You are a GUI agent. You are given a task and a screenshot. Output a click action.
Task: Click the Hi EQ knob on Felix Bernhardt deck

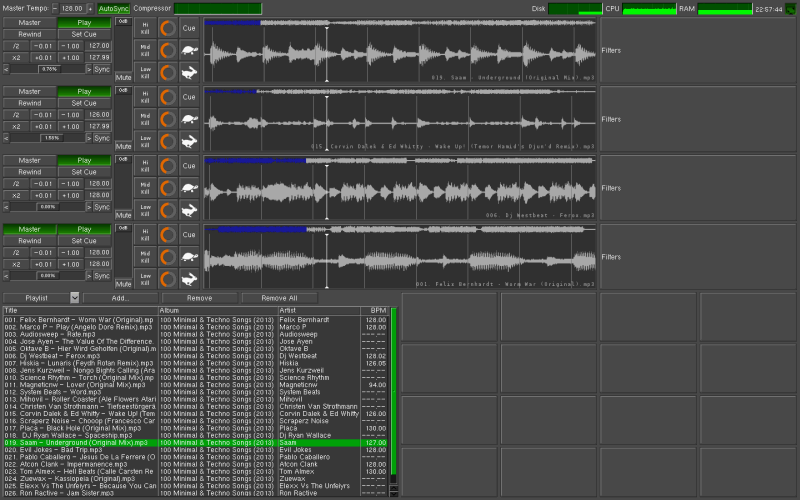168,235
